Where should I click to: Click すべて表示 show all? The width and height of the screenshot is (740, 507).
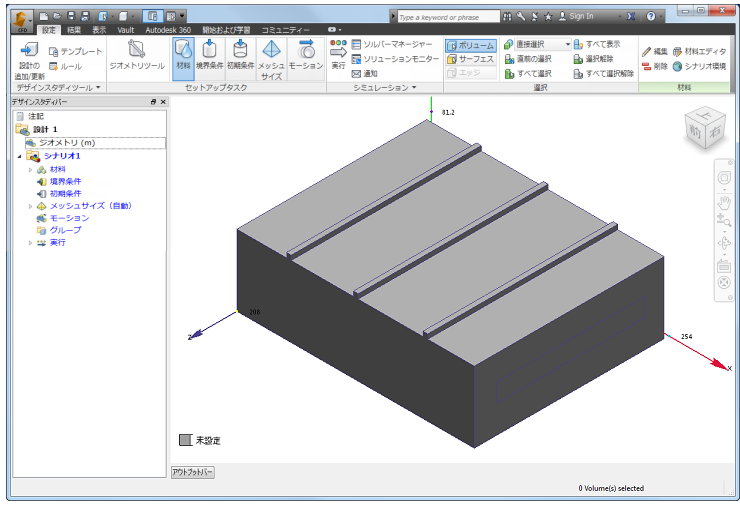597,44
